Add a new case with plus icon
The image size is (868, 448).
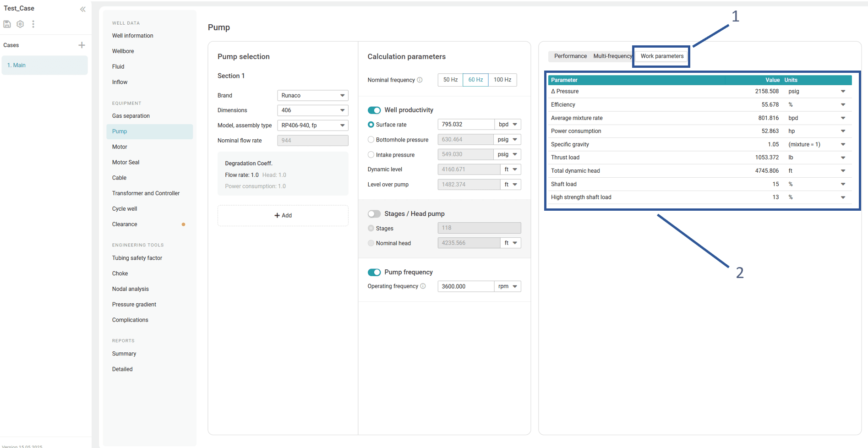pos(82,45)
